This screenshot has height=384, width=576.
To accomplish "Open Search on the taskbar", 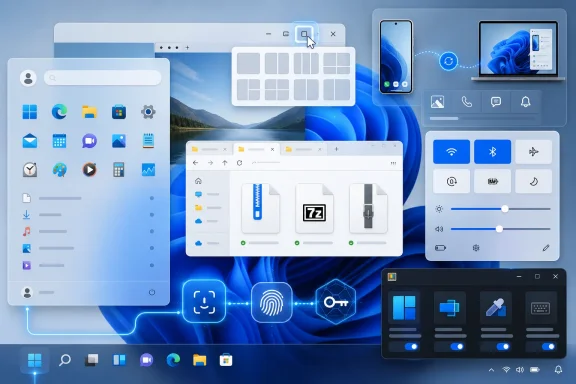I will coord(65,360).
